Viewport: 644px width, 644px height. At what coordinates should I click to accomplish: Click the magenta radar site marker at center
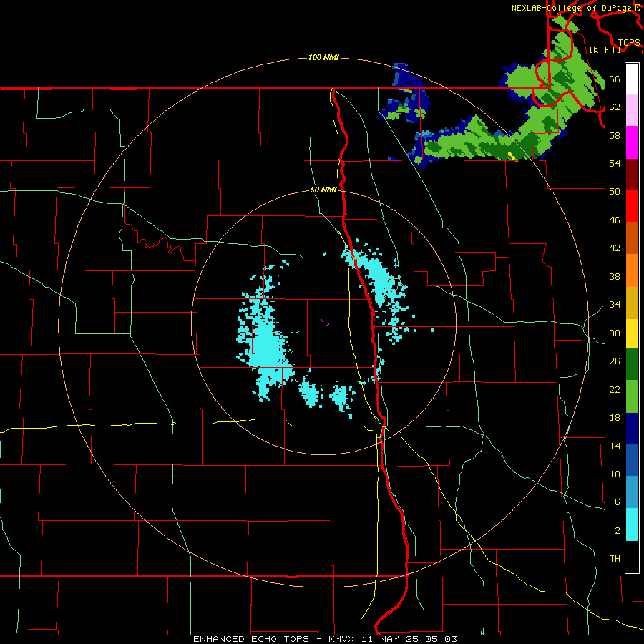pos(325,323)
